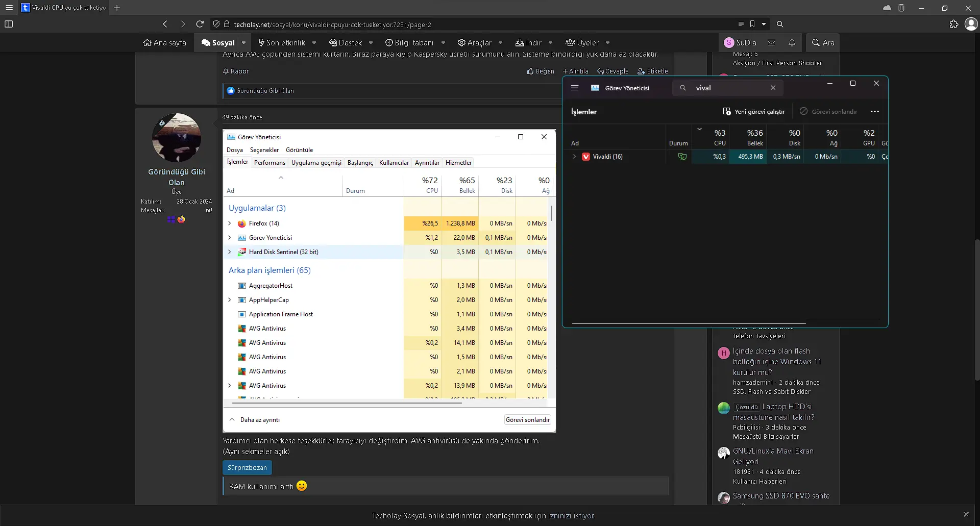This screenshot has height=526, width=980.
Task: Open the address bar history dropdown
Action: click(764, 24)
